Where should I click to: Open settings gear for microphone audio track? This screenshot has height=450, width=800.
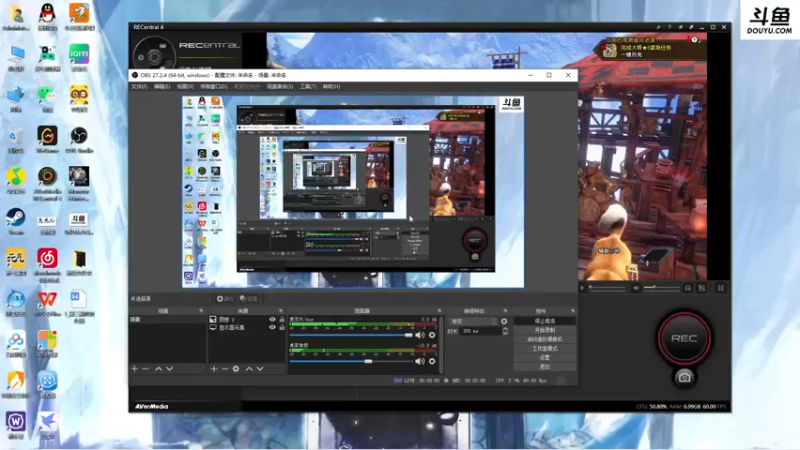432,335
